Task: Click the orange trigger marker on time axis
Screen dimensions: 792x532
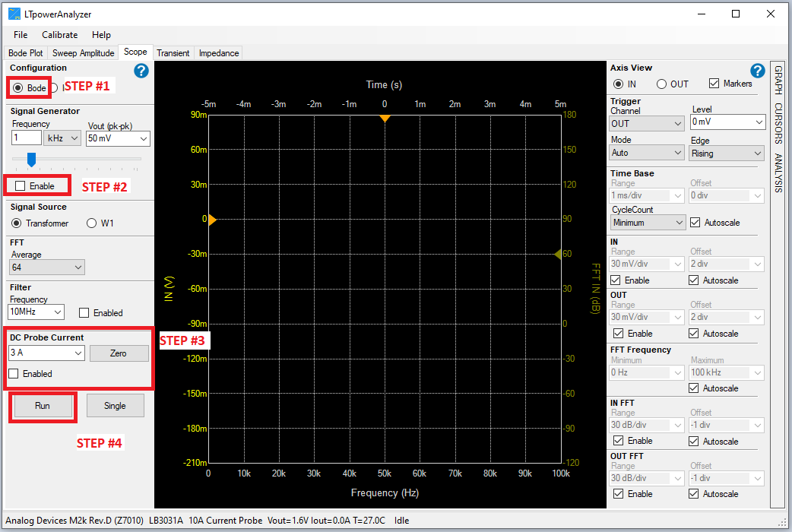Action: point(385,118)
